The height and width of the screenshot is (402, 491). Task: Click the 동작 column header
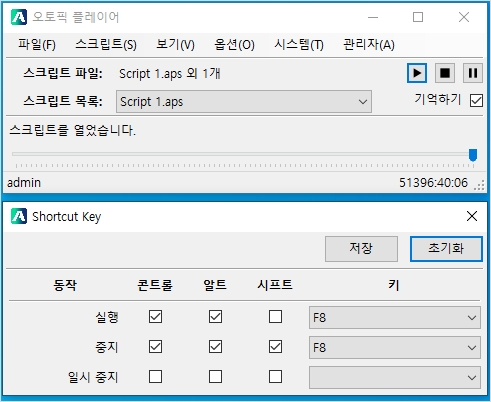point(65,285)
